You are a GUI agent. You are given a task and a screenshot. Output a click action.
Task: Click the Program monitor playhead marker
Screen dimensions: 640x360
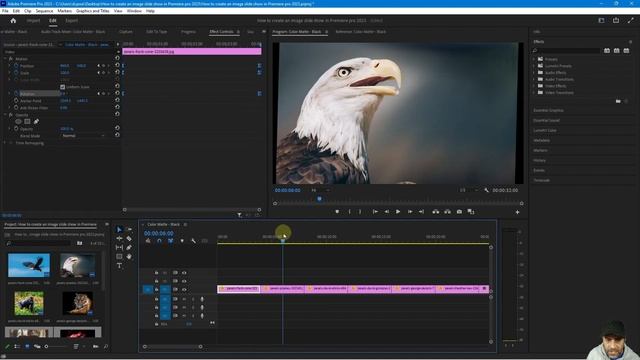pyautogui.click(x=319, y=199)
